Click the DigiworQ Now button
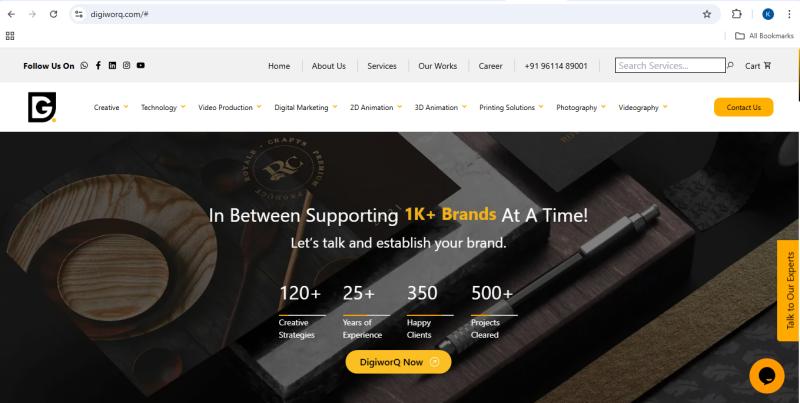Image resolution: width=800 pixels, height=403 pixels. (x=398, y=362)
